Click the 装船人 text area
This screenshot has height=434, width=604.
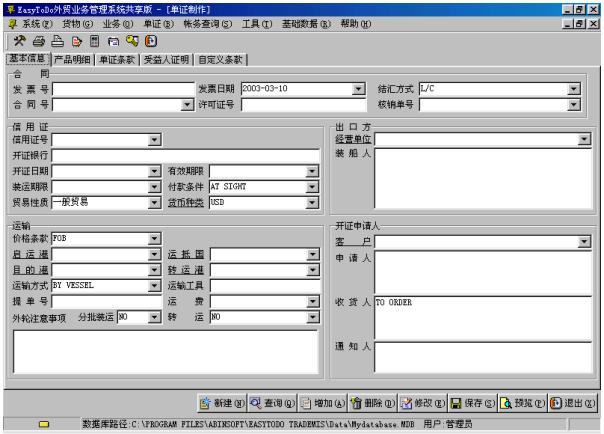483,179
